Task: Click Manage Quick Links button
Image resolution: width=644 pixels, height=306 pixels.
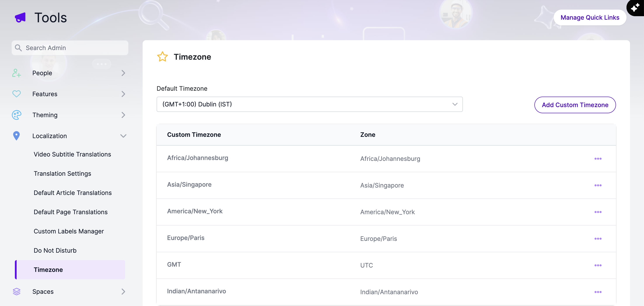Action: [x=590, y=17]
